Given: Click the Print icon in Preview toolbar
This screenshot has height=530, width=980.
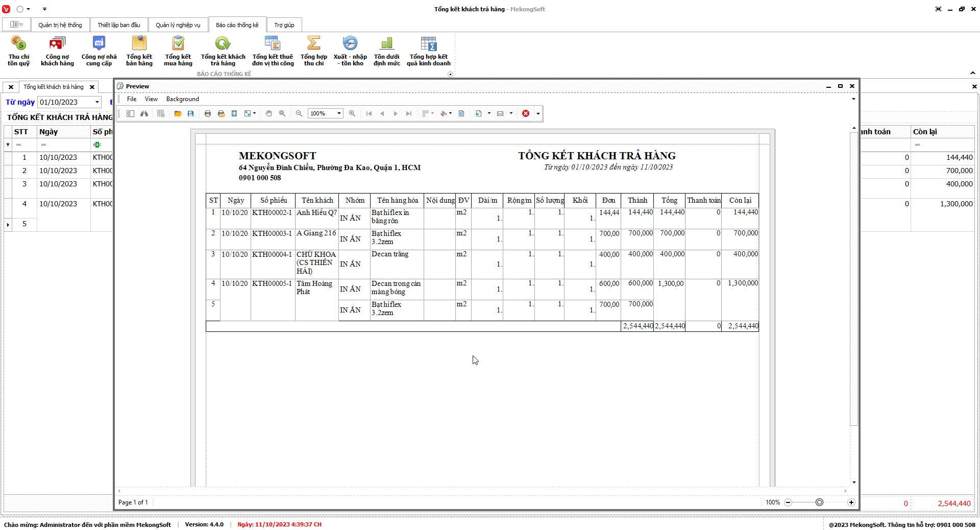Looking at the screenshot, I should 208,113.
